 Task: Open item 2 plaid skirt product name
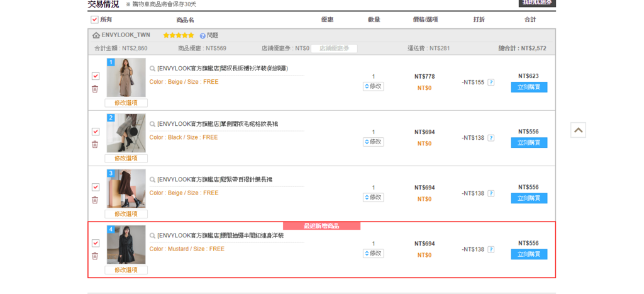(x=218, y=124)
